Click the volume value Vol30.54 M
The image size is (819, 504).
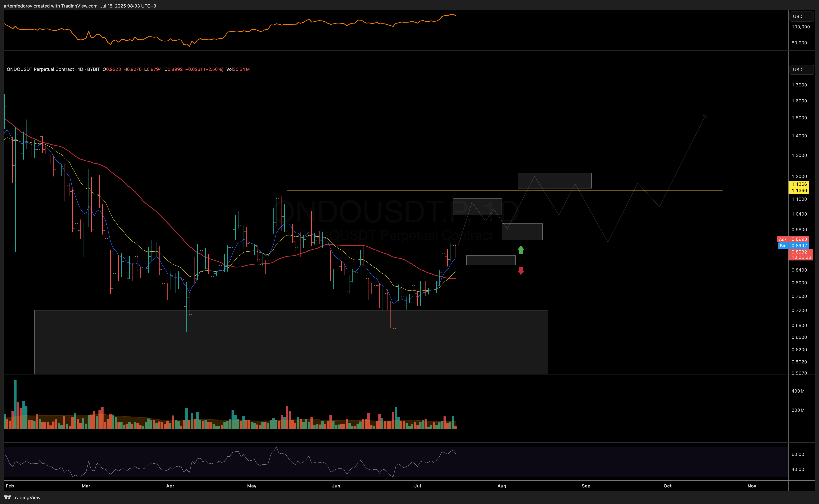coord(238,69)
